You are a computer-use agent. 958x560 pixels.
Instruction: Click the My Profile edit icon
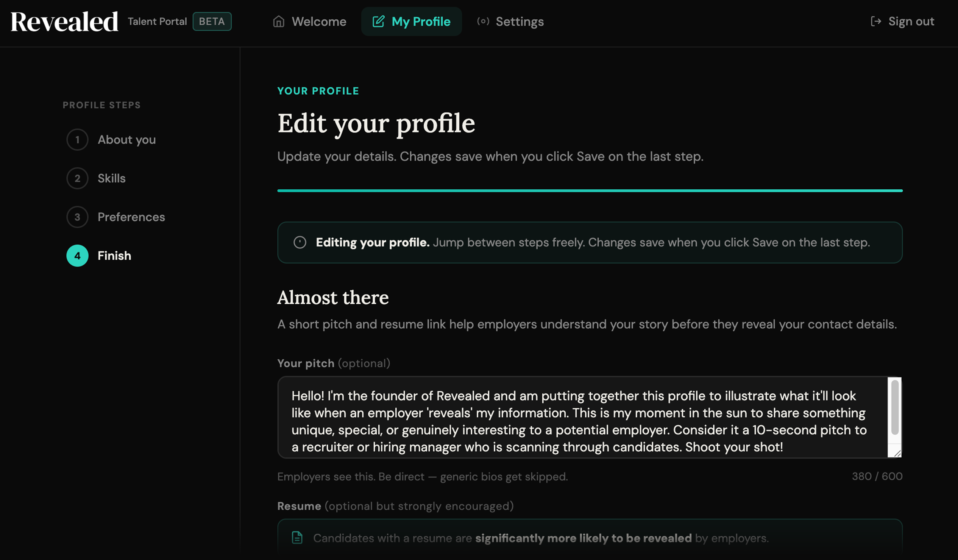[x=378, y=22]
